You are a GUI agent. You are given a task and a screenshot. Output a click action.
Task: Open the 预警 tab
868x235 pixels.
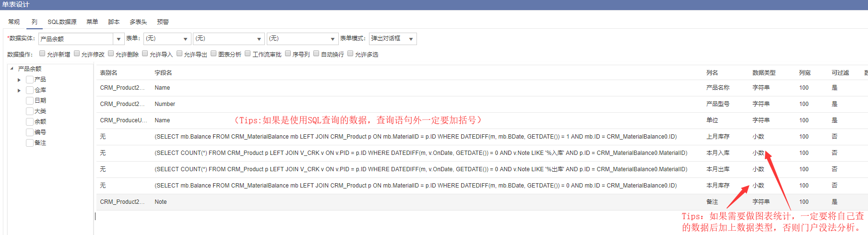163,22
